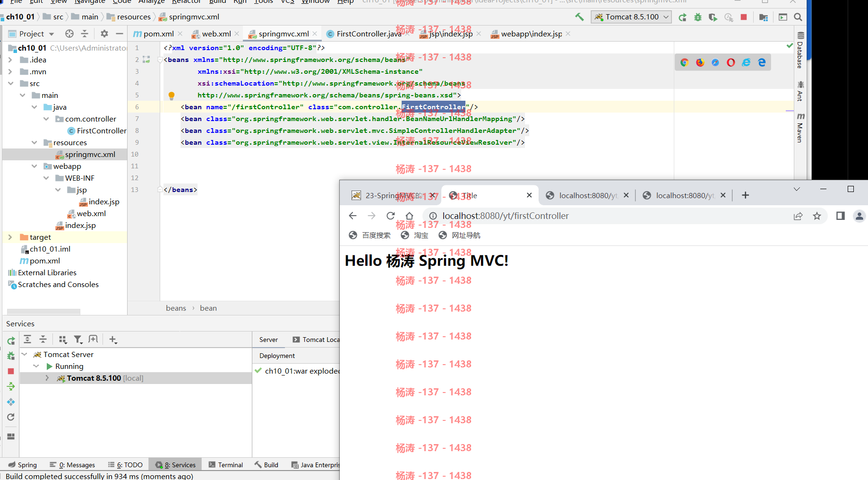The height and width of the screenshot is (480, 868).
Task: Click the intention light bulb in gutter
Action: tap(172, 96)
